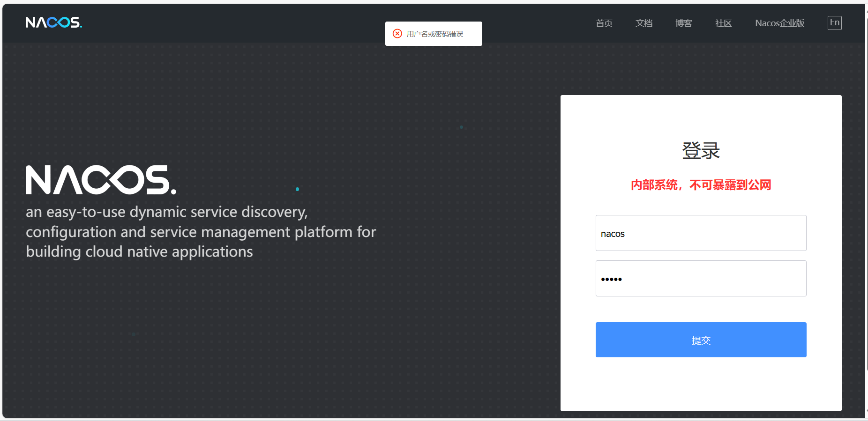
Task: Focus the username field containing nacos
Action: click(701, 233)
